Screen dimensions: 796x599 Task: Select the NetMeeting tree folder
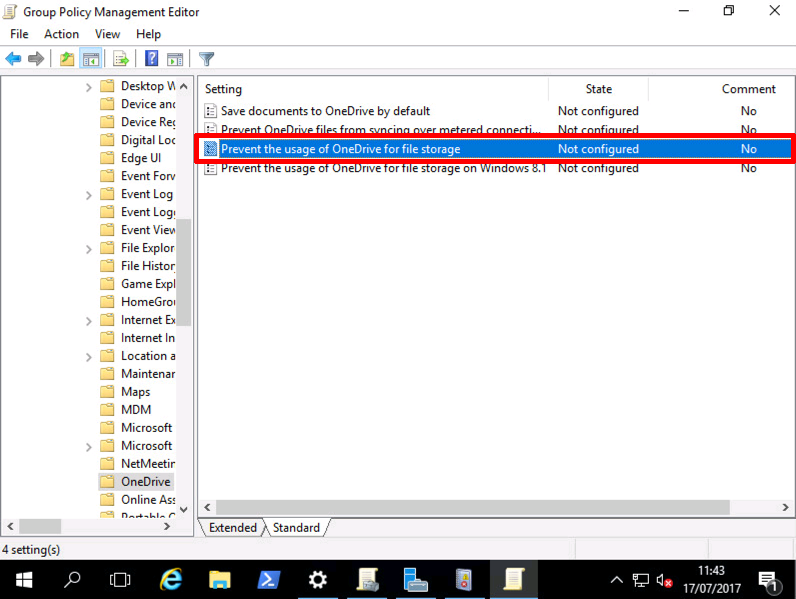148,463
